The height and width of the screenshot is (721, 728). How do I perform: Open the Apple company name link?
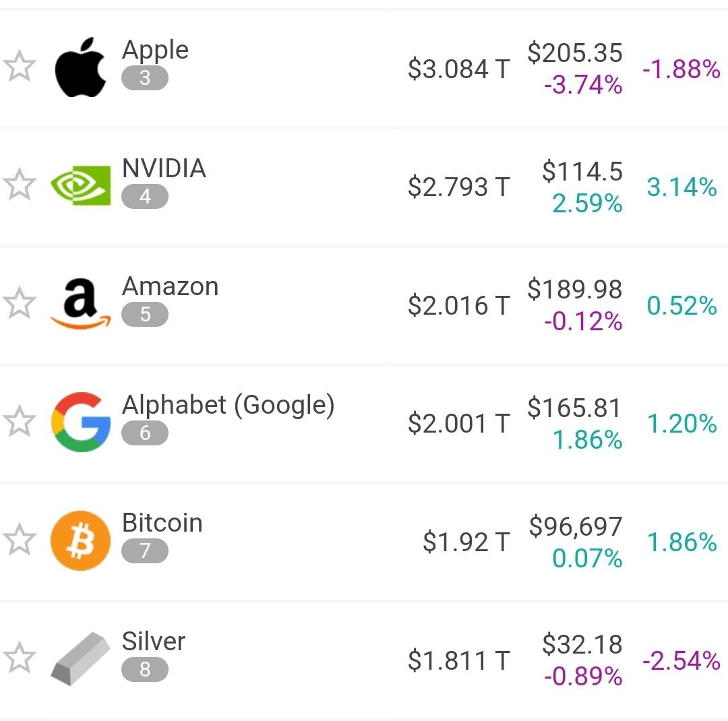click(155, 51)
